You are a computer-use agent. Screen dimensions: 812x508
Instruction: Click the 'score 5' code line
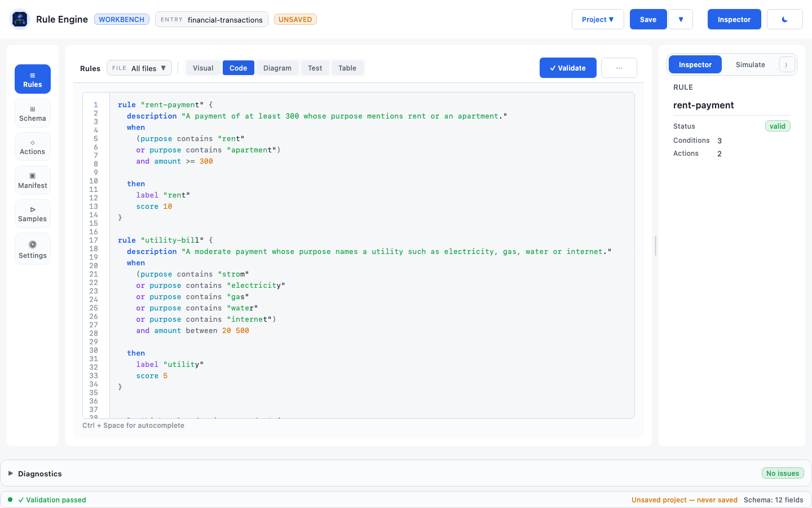tap(152, 375)
